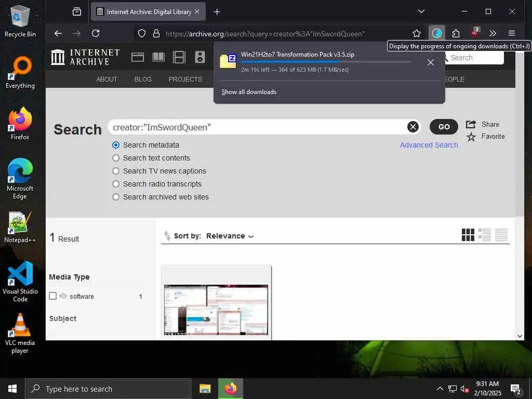Bookmark this page with star icon

coord(417,33)
